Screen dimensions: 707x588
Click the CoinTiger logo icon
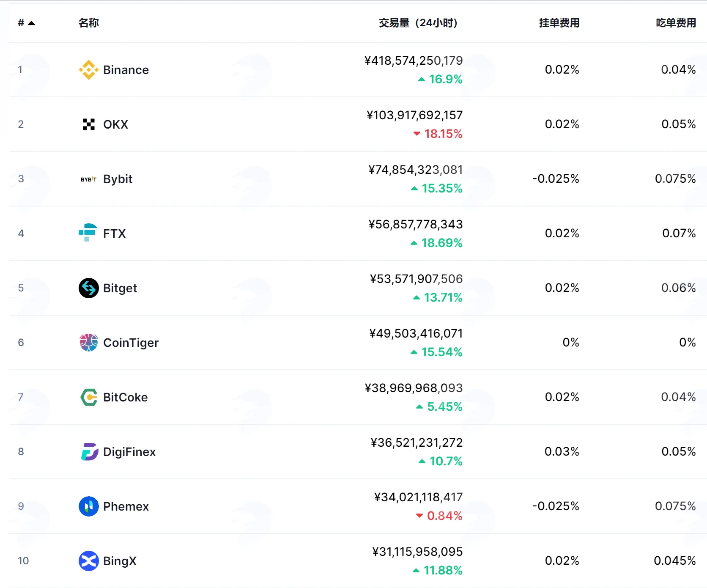click(88, 343)
